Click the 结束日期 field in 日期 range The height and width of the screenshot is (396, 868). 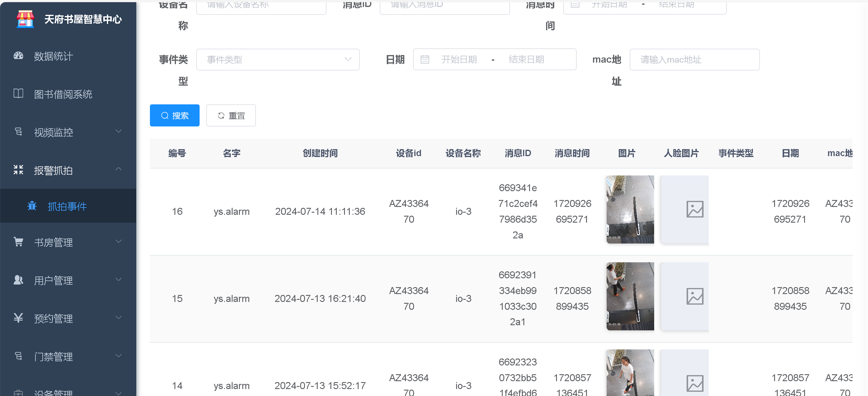tap(526, 60)
